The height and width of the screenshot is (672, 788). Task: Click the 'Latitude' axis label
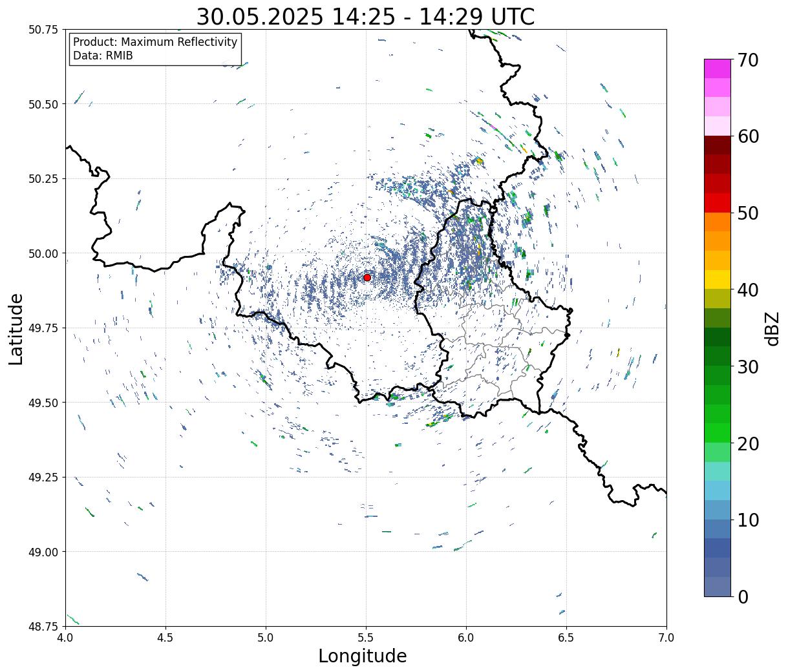click(x=16, y=329)
